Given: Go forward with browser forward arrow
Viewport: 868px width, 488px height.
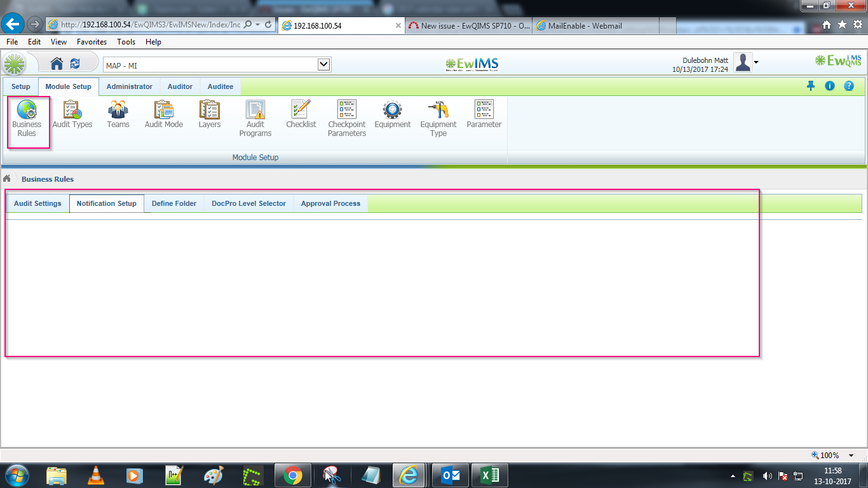Looking at the screenshot, I should pos(35,24).
